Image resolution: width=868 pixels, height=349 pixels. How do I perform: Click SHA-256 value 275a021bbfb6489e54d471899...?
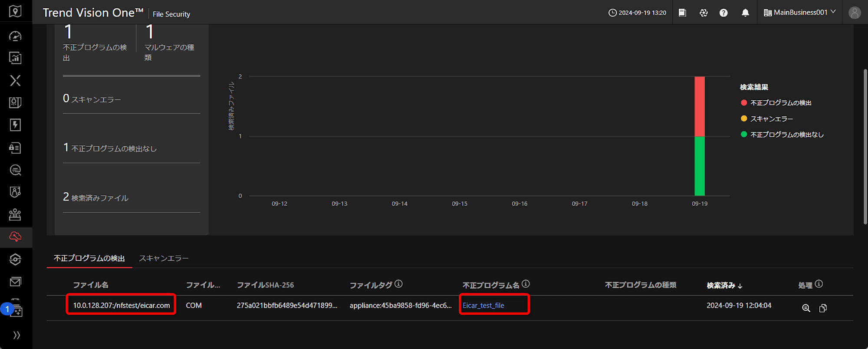[x=287, y=305]
